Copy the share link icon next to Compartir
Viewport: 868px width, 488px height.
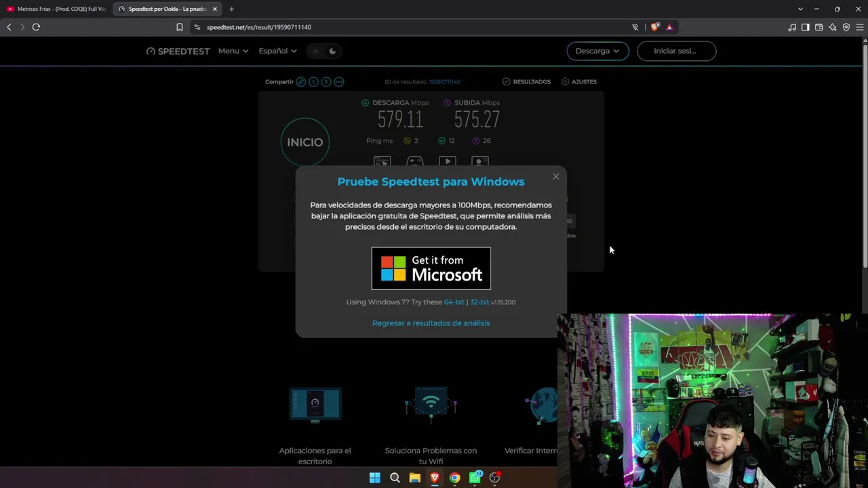[300, 82]
